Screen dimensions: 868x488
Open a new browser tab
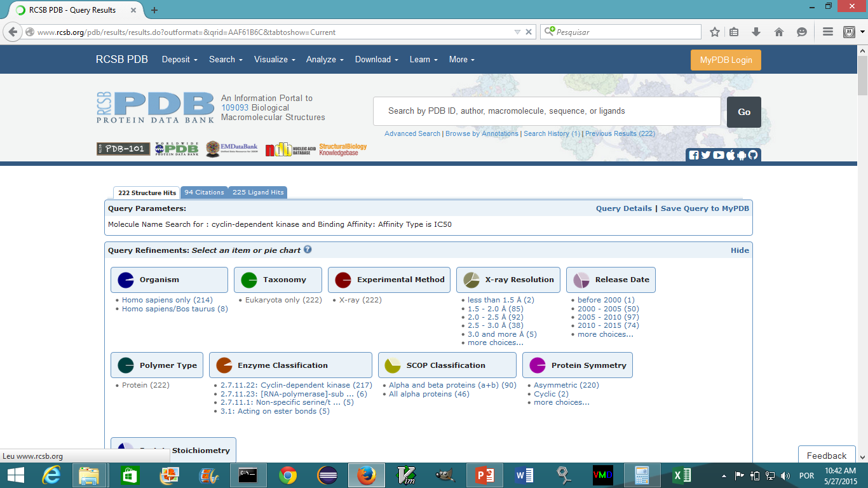(154, 10)
